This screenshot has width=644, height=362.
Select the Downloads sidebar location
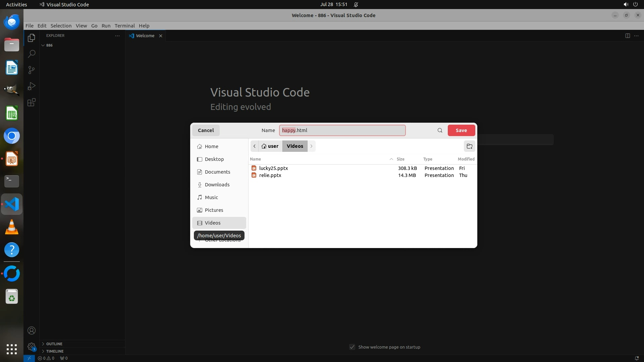(217, 185)
